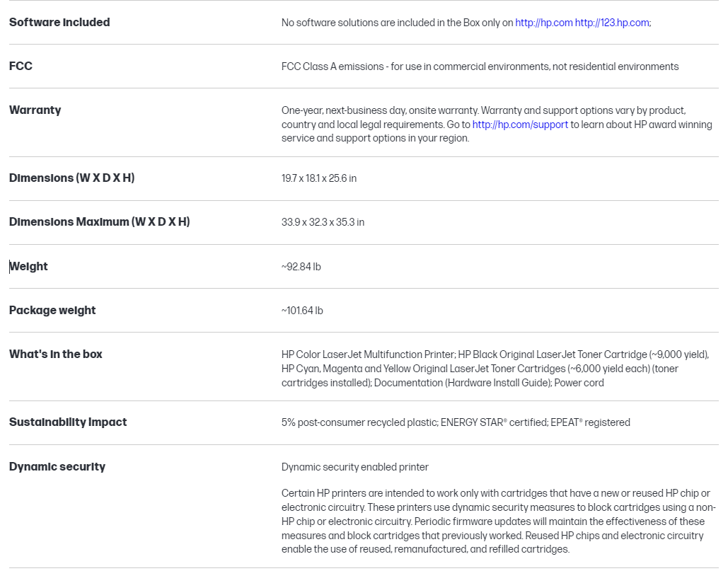Click the ~101.64 lb package weight value
This screenshot has height=571, width=728.
(302, 311)
